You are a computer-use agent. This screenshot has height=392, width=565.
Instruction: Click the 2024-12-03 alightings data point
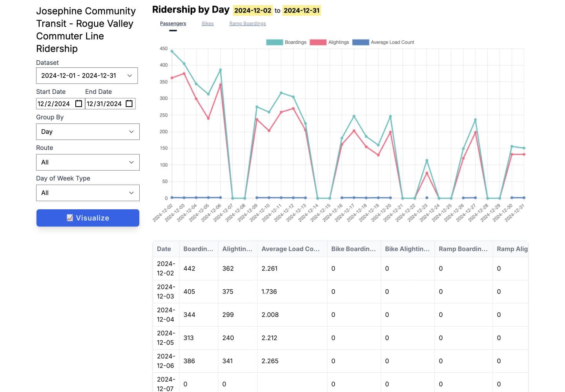(184, 74)
